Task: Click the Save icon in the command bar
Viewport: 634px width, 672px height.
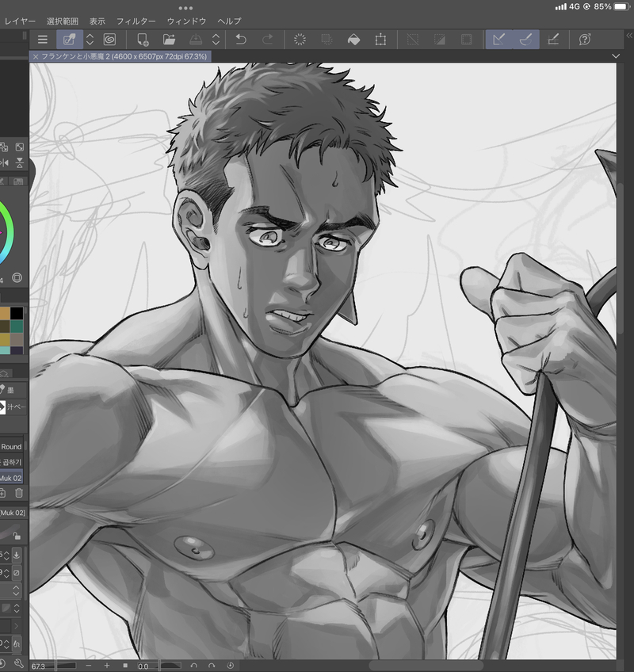Action: 196,40
